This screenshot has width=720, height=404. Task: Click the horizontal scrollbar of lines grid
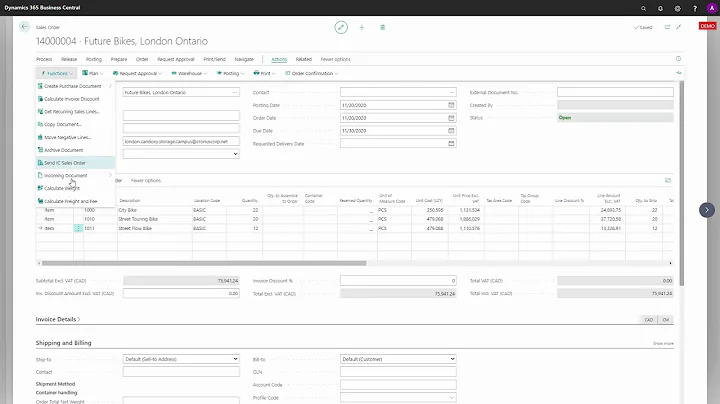[x=204, y=263]
